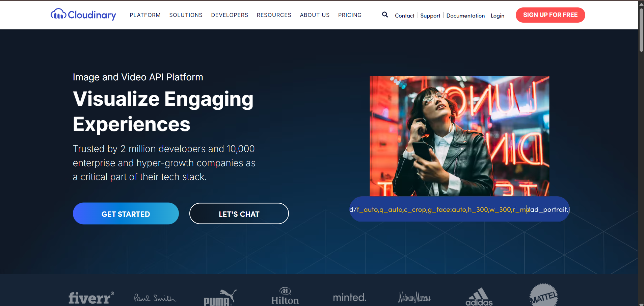The height and width of the screenshot is (306, 644).
Task: Click the Neiman Marcus logo
Action: pyautogui.click(x=414, y=298)
